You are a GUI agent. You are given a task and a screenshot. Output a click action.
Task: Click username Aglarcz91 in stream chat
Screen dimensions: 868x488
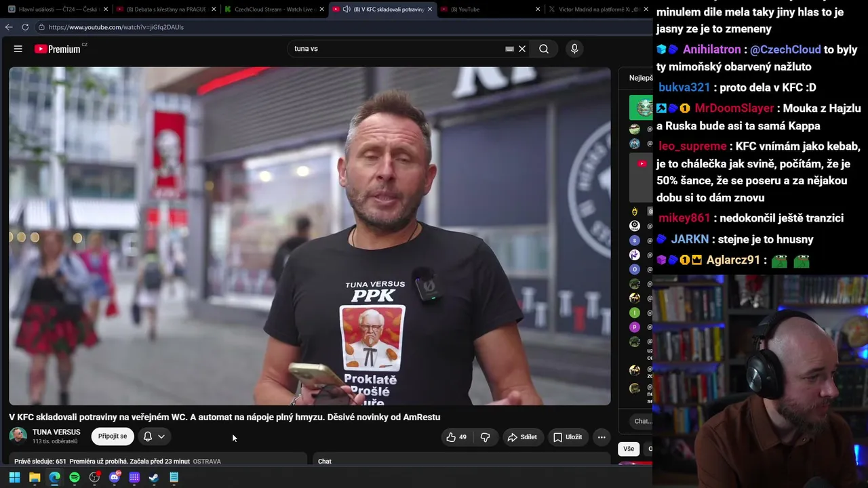[x=734, y=260]
